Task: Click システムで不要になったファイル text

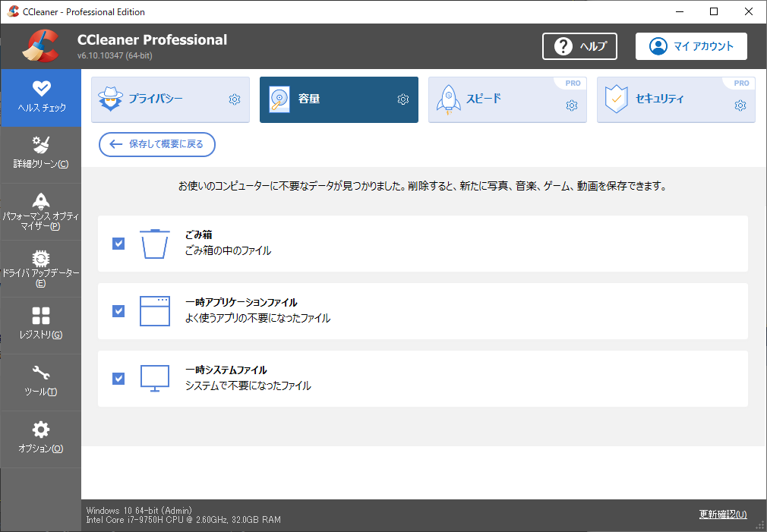Action: (248, 386)
